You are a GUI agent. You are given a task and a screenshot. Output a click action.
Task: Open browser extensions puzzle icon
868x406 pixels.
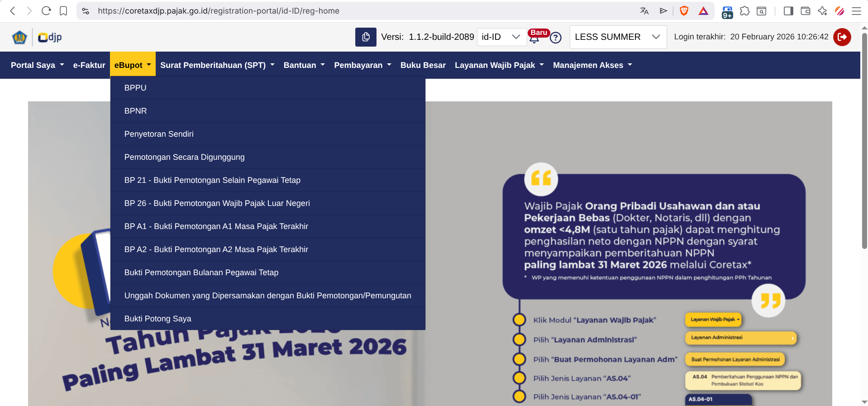[745, 11]
